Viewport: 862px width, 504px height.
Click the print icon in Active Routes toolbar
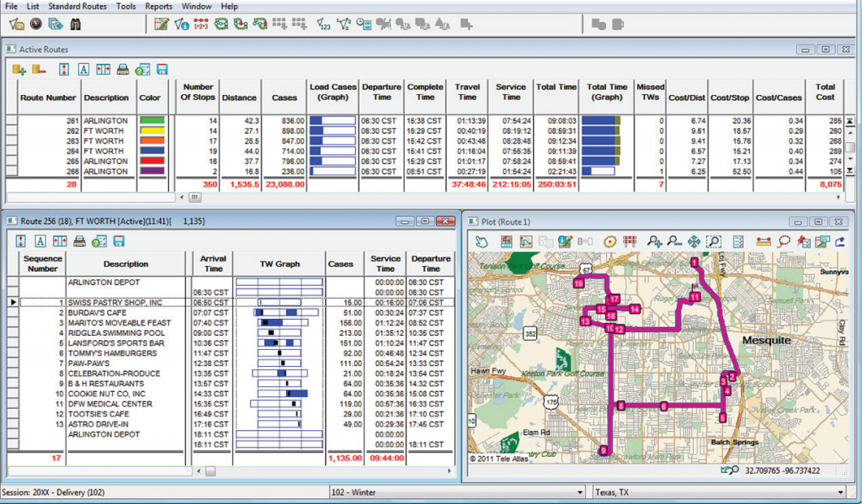[x=123, y=69]
